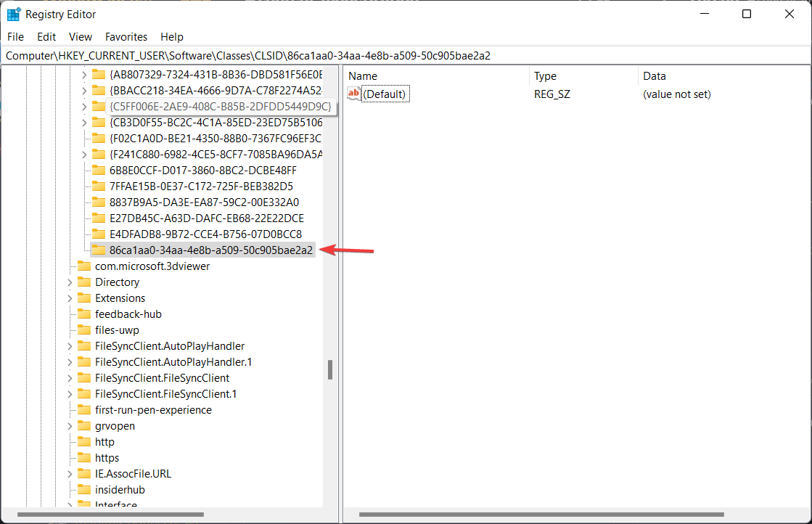Image resolution: width=812 pixels, height=524 pixels.
Task: Click the tree pane horizontal scrollbar
Action: click(x=110, y=515)
